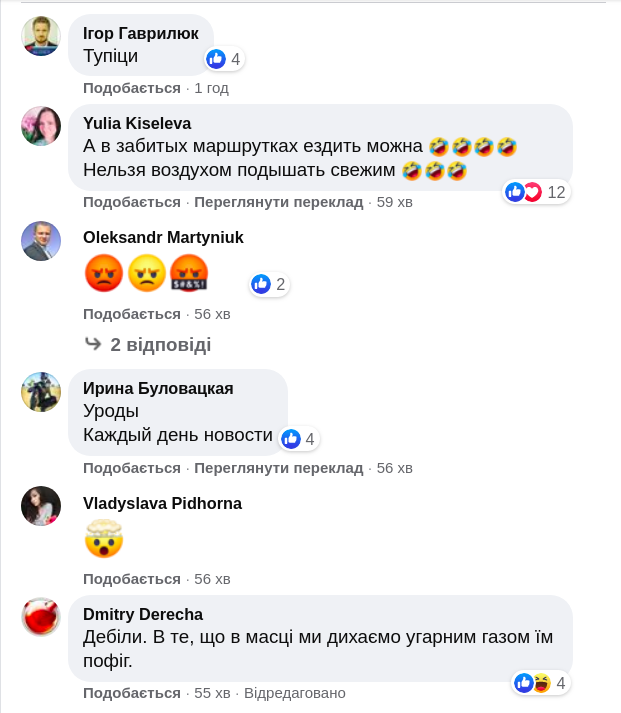Open reactions on Dmitry Derecha's comment

(541, 683)
